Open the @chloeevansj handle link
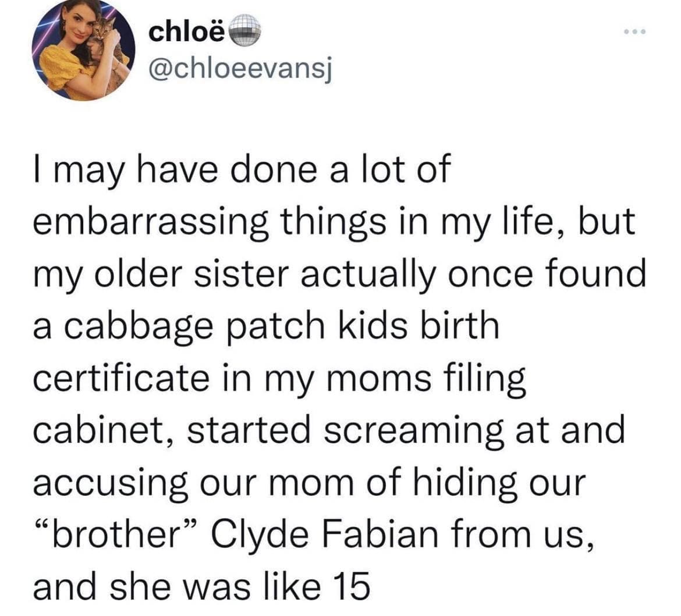This screenshot has width=681, height=616. (240, 70)
